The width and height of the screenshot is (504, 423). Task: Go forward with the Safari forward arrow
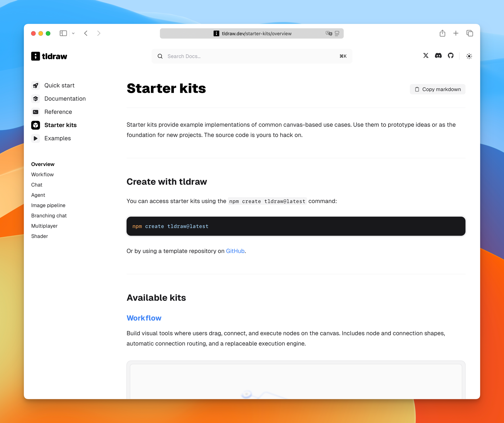click(x=99, y=33)
